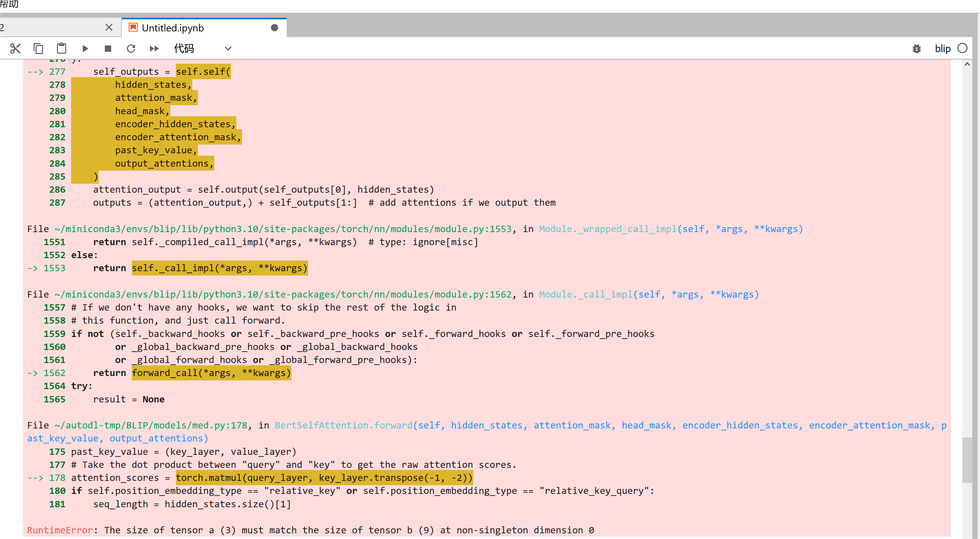Close the left tab with the X
Image resolution: width=980 pixels, height=539 pixels.
(109, 27)
